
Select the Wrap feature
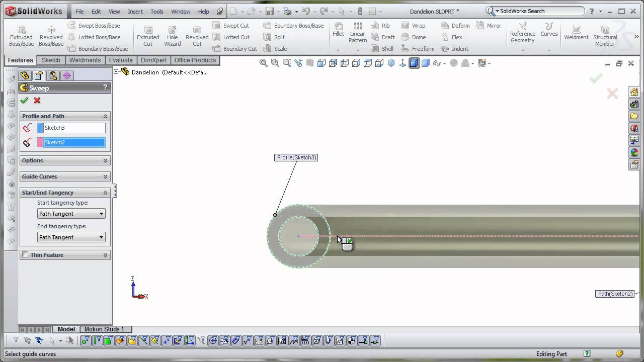click(x=414, y=26)
